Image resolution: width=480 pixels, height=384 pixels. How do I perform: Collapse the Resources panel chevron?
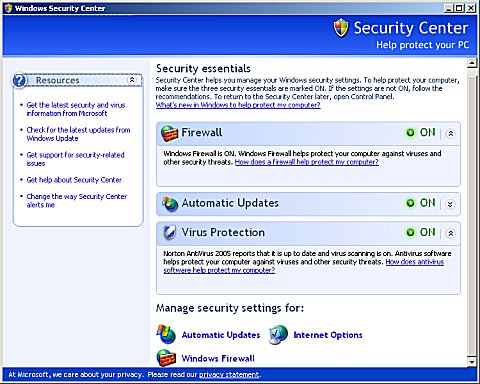[x=132, y=80]
